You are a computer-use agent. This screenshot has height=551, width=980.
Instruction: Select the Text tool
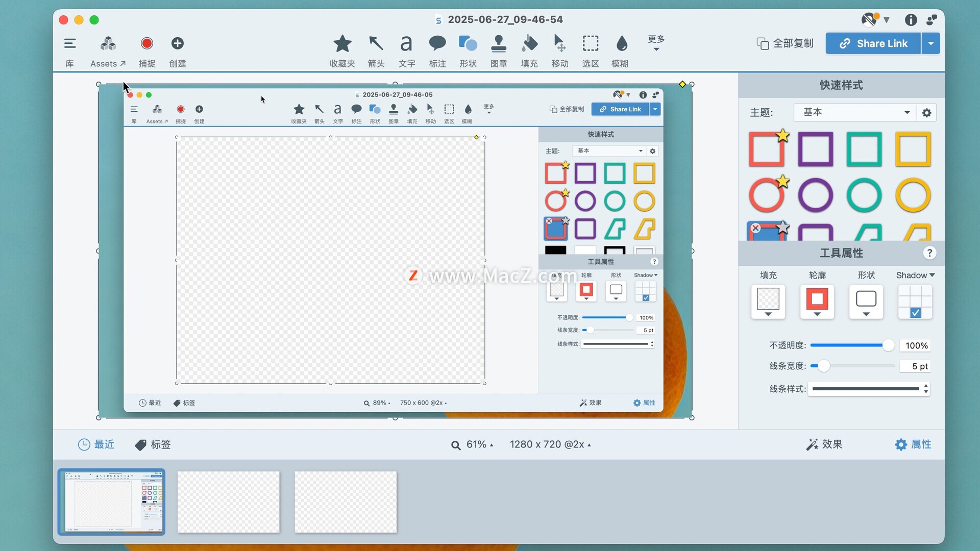point(406,43)
